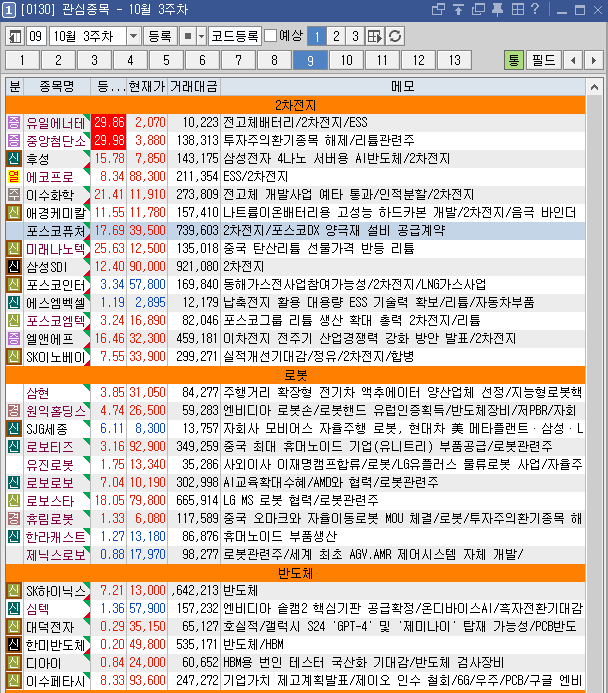
Task: Toggle the green 통 button
Action: tap(513, 60)
